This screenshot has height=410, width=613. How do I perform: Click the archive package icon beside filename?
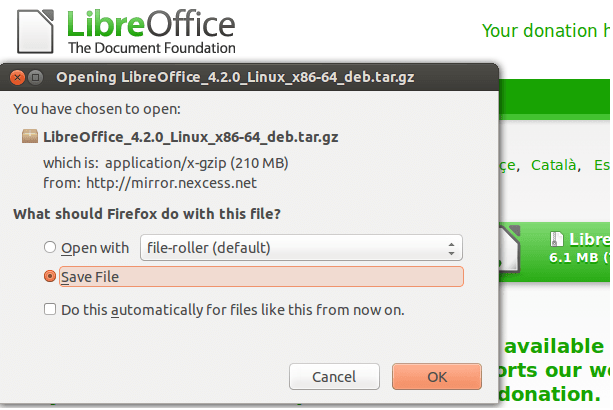[x=28, y=137]
